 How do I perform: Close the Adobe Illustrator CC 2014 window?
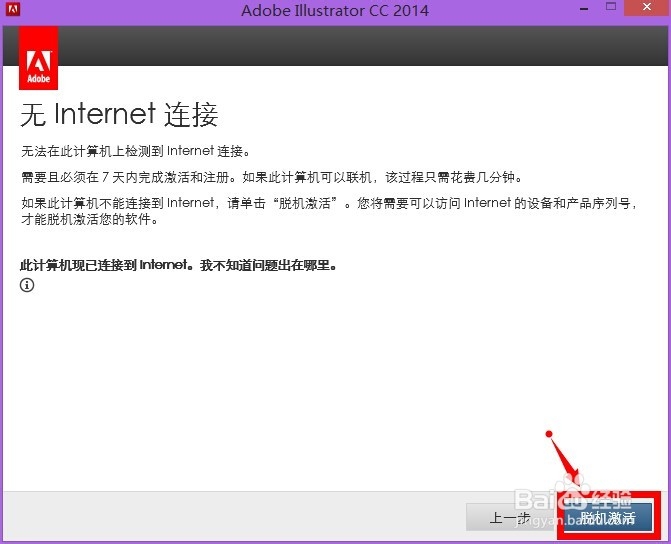pos(647,8)
